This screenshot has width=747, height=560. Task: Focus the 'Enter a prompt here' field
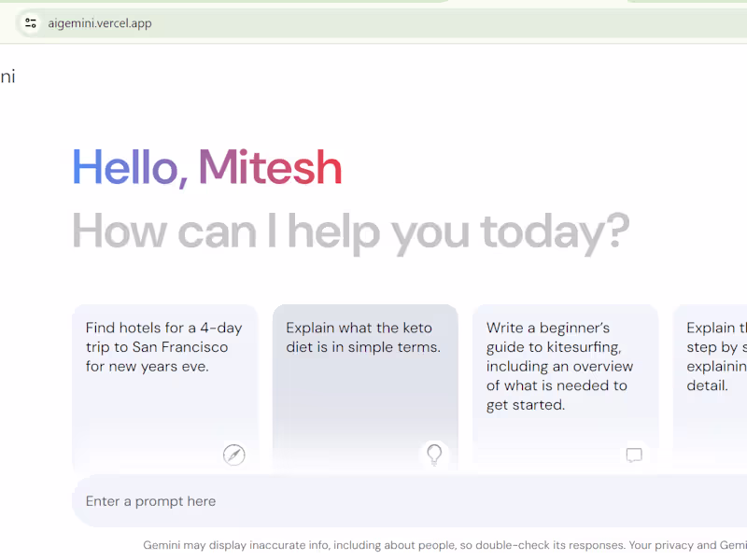click(410, 501)
